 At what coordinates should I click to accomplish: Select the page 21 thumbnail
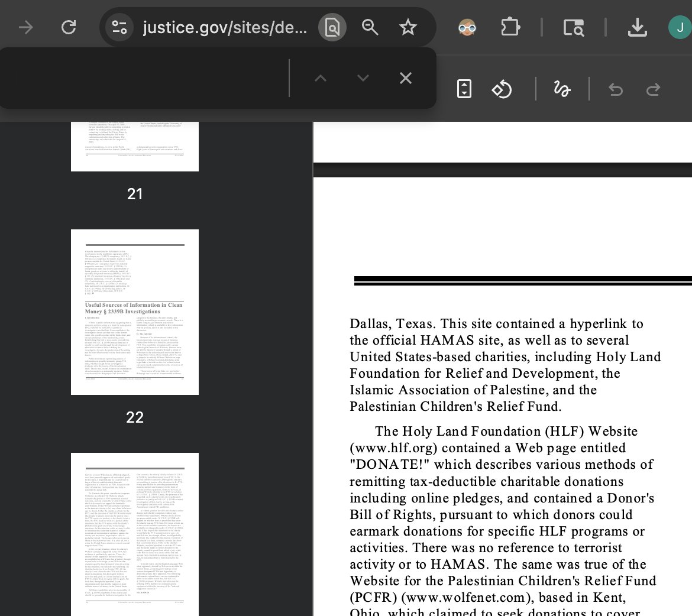135,146
